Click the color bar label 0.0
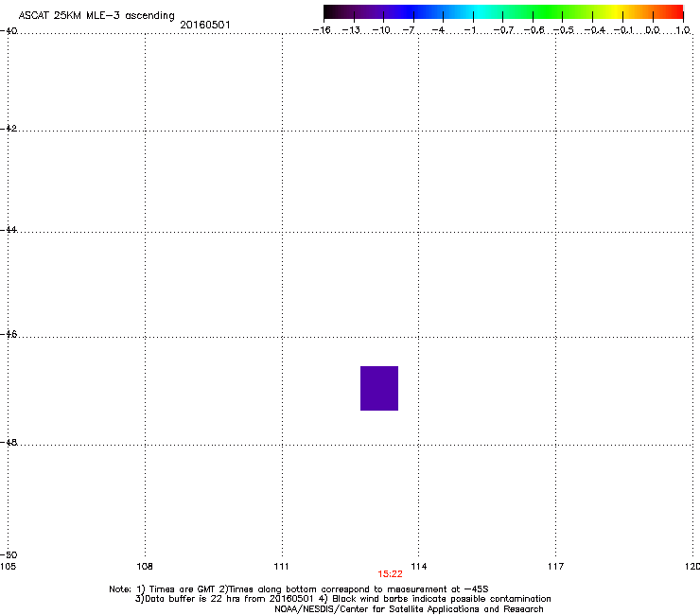Image resolution: width=700 pixels, height=615 pixels. point(653,30)
